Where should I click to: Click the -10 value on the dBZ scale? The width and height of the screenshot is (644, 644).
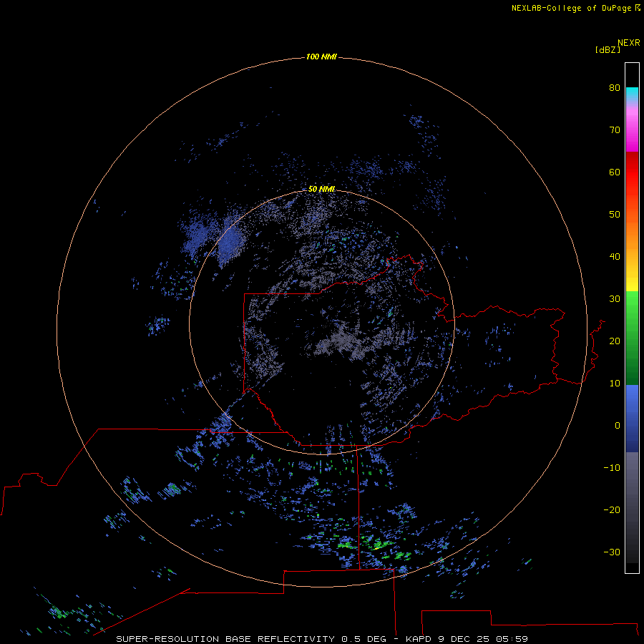pos(612,468)
